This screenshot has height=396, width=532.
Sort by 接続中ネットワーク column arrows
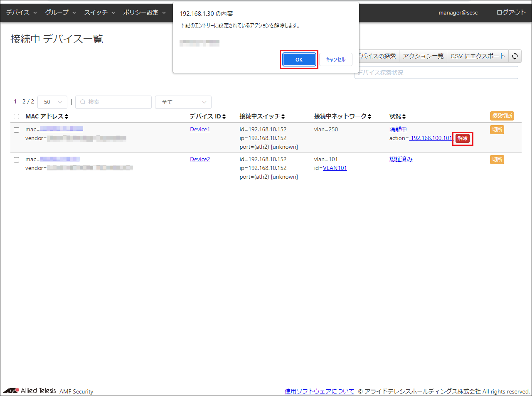369,117
